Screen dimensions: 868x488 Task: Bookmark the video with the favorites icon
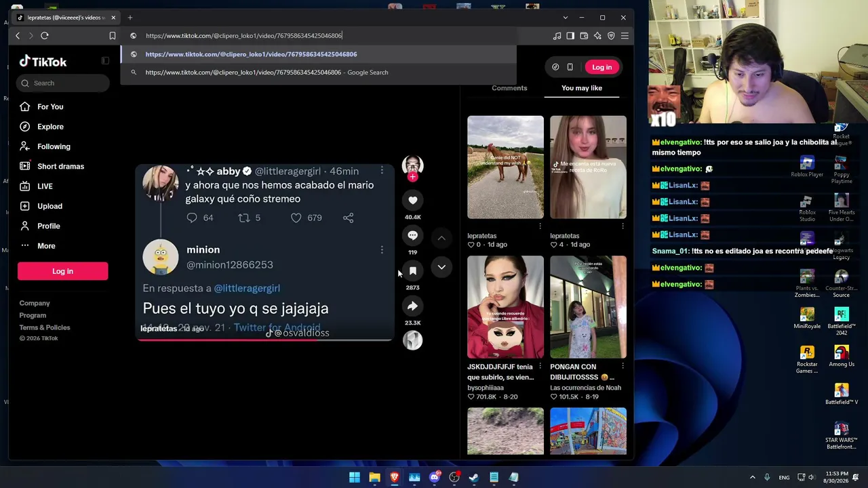point(412,270)
